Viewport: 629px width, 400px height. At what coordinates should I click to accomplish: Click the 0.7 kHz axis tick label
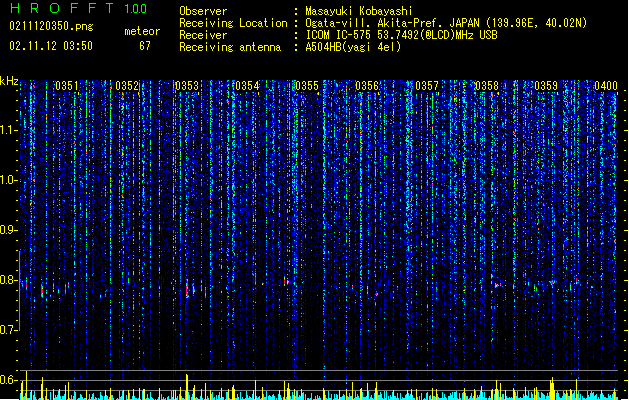[x=8, y=330]
